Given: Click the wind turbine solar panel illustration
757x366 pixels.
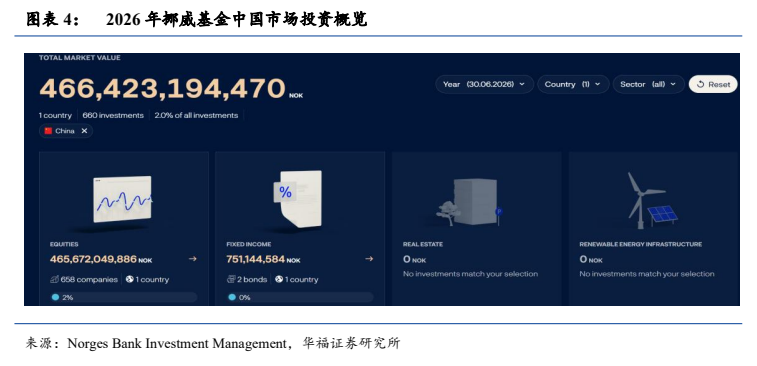Looking at the screenshot, I should tap(652, 200).
